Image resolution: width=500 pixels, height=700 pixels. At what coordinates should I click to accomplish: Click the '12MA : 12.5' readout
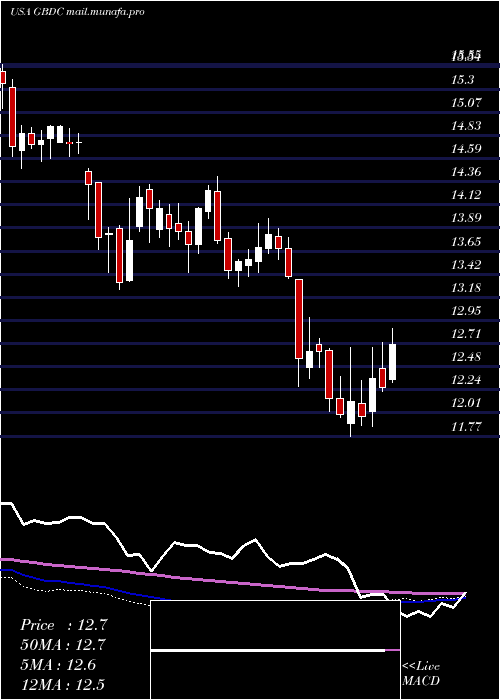(63, 684)
